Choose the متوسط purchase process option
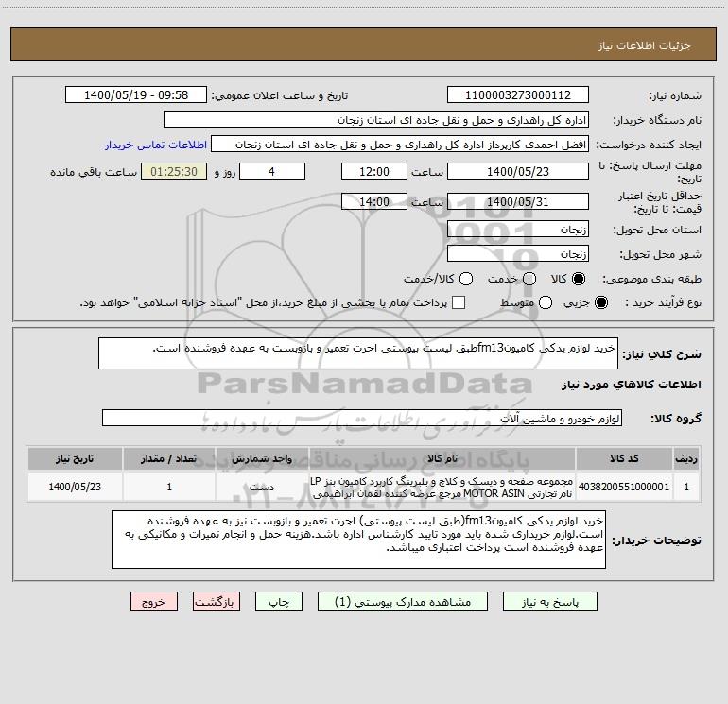728x704 pixels. 546,302
